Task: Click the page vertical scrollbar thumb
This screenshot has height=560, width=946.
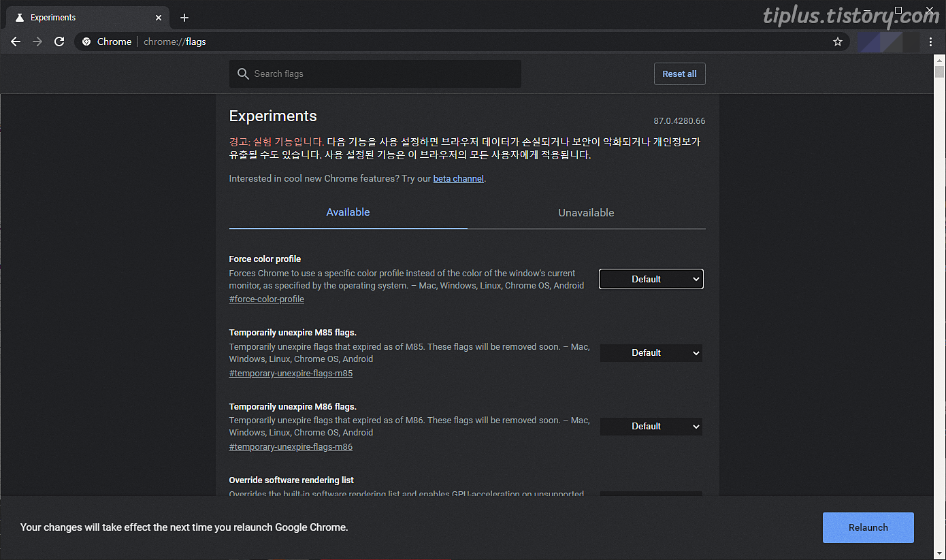Action: click(939, 71)
